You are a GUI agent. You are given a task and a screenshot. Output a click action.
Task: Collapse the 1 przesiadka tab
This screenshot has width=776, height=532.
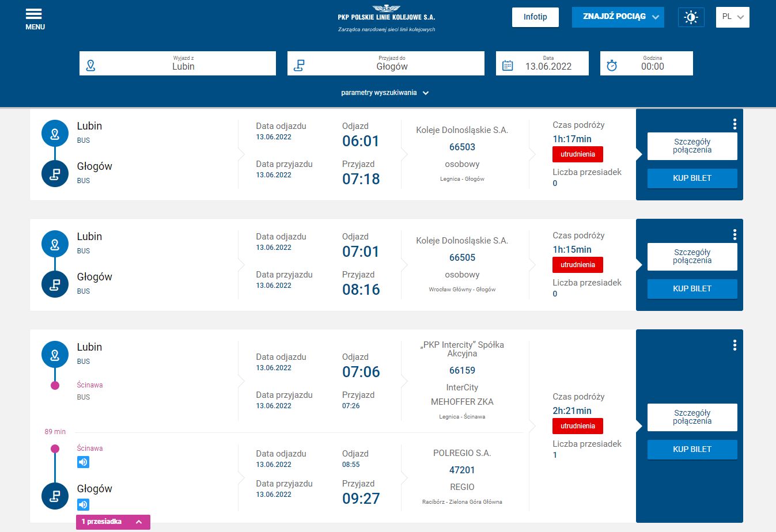(x=113, y=522)
